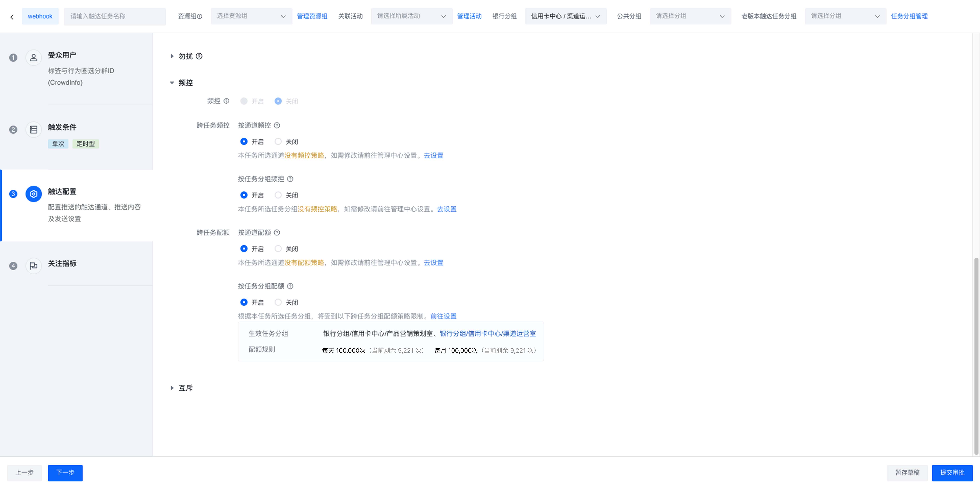The width and height of the screenshot is (980, 489).
Task: Click 暂存草稿 button
Action: coord(907,473)
